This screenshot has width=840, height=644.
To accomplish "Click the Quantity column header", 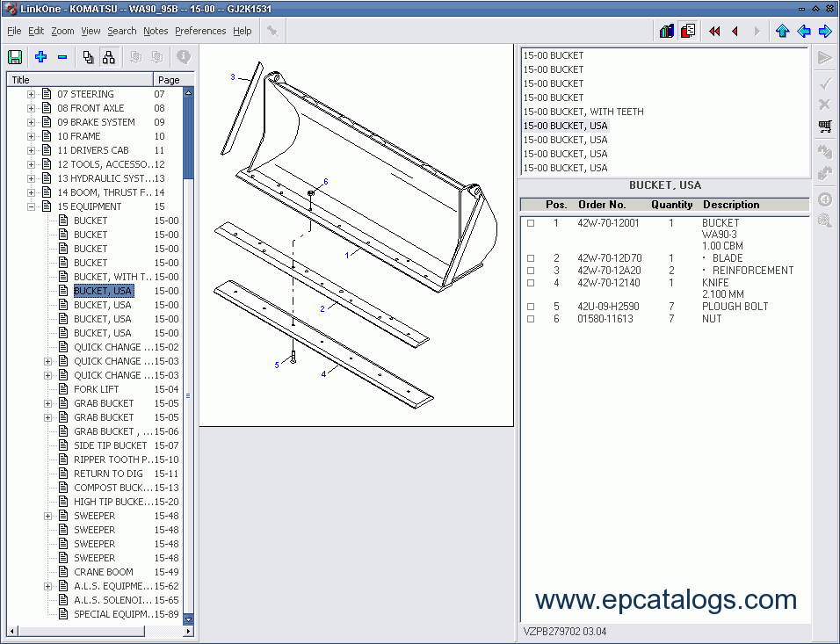I will (x=672, y=205).
